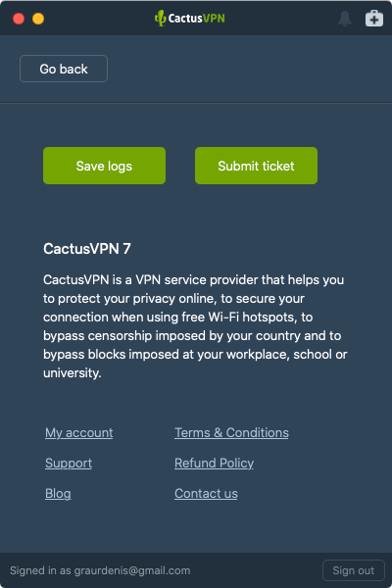The height and width of the screenshot is (588, 392).
Task: Visit the Support page link
Action: click(69, 464)
